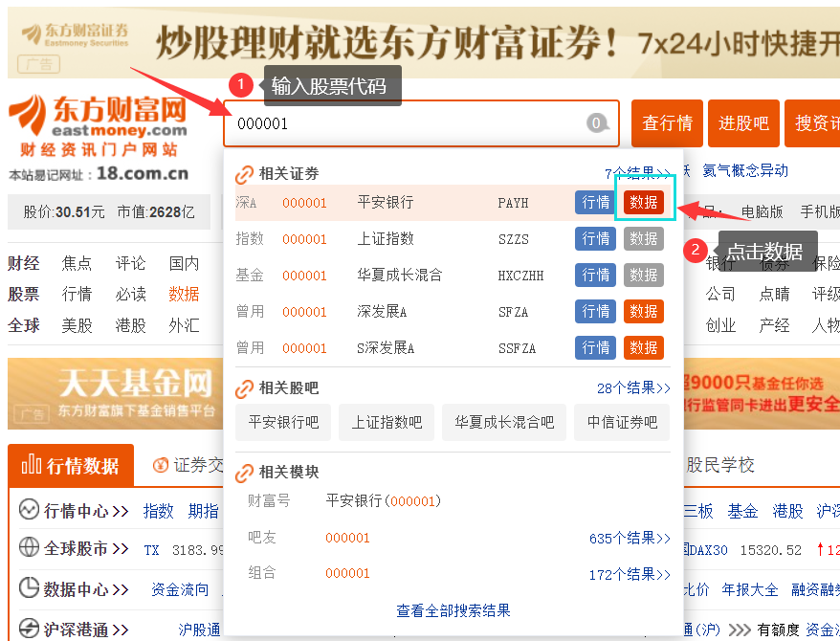Select the 上证指数 security name
The image size is (840, 641).
[x=386, y=239]
